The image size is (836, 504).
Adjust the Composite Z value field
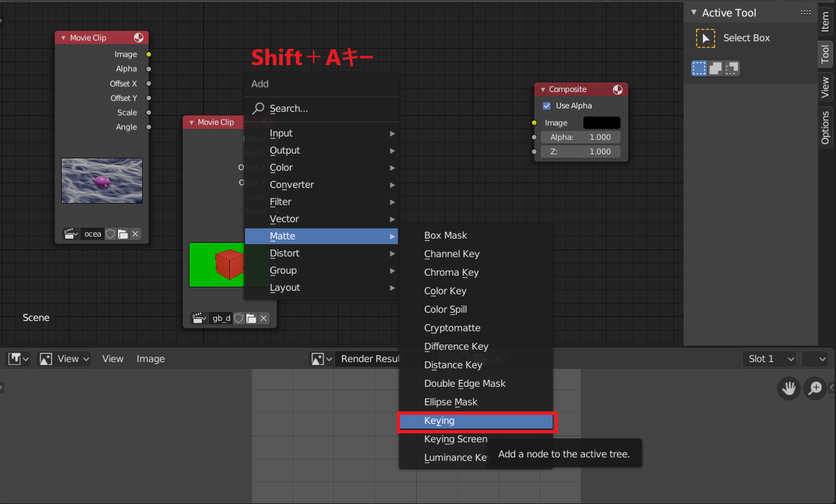pos(580,151)
